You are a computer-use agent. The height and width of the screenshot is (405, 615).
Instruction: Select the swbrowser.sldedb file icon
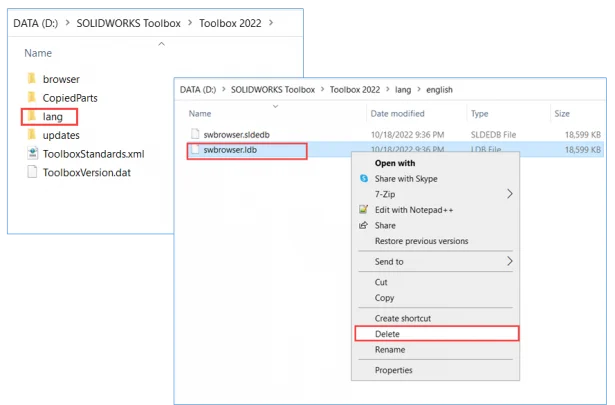tap(195, 133)
